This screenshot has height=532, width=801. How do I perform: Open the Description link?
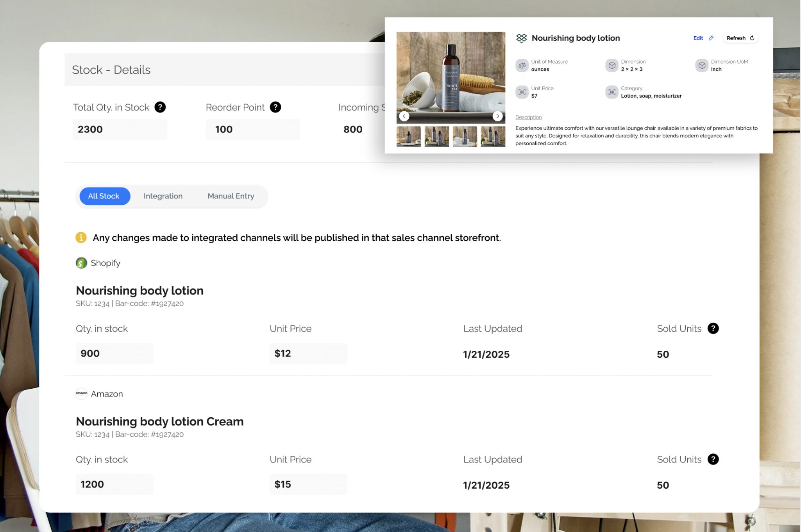point(528,117)
